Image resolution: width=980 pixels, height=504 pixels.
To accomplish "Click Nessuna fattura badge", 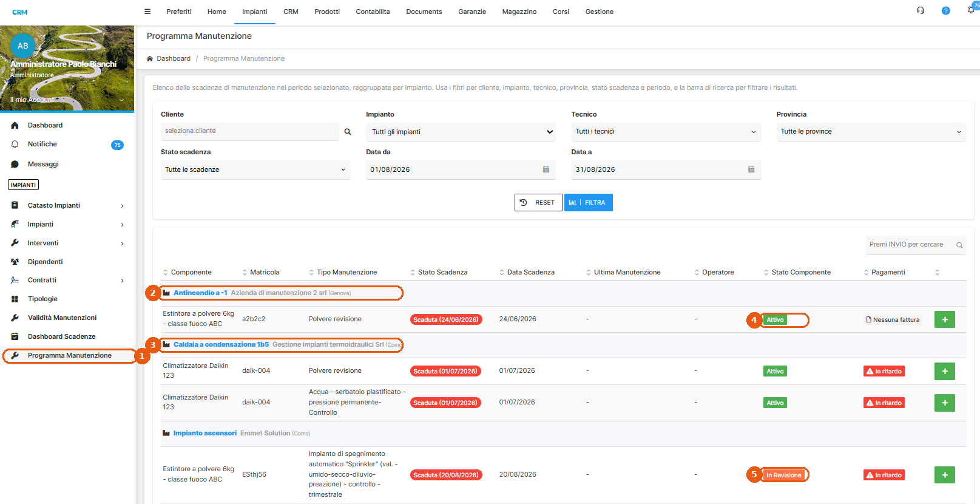I will pyautogui.click(x=893, y=319).
